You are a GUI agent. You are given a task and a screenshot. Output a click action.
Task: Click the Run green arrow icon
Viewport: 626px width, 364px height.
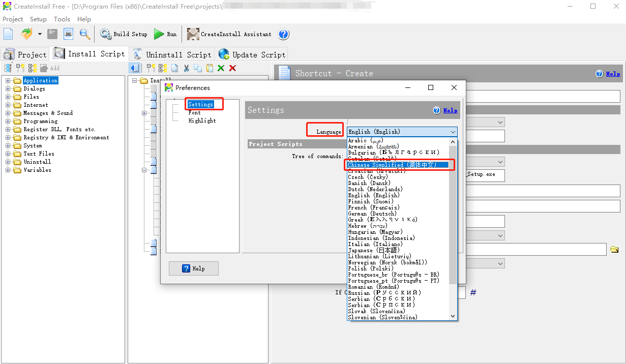coord(158,34)
